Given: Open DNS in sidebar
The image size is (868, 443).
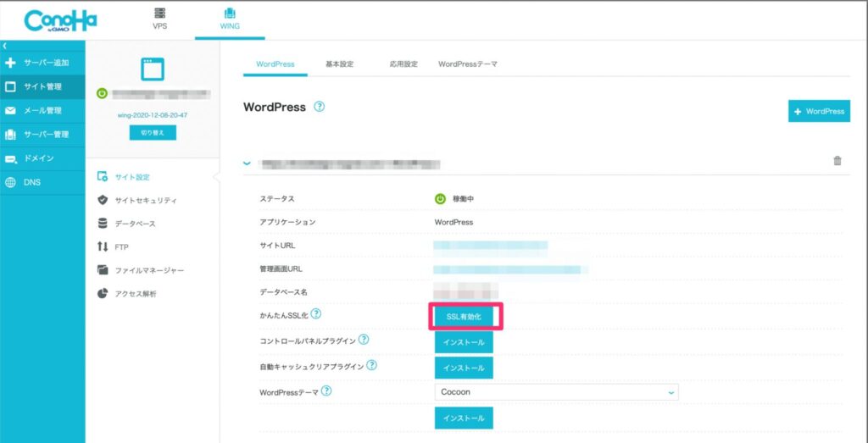Looking at the screenshot, I should click(x=42, y=182).
